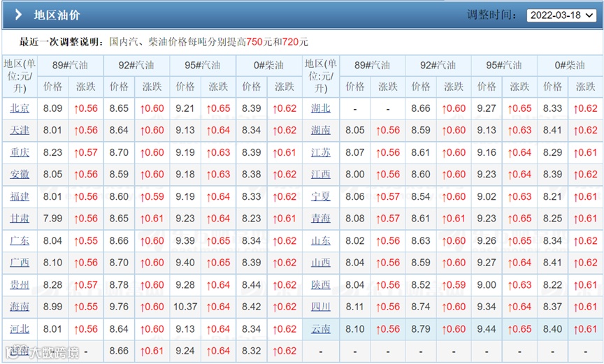Open the 河北 region link
The image size is (604, 364).
click(x=20, y=329)
